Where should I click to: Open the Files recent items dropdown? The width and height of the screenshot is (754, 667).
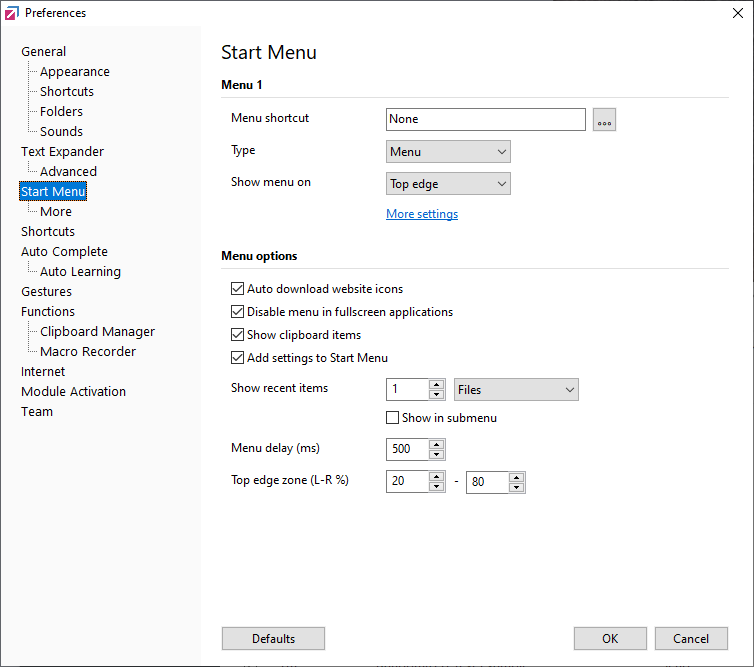tap(516, 390)
